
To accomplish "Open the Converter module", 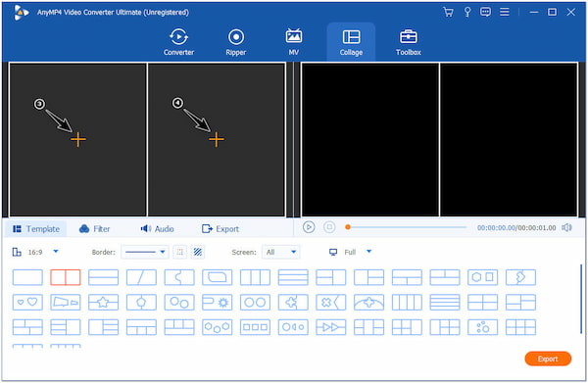I will pos(178,42).
